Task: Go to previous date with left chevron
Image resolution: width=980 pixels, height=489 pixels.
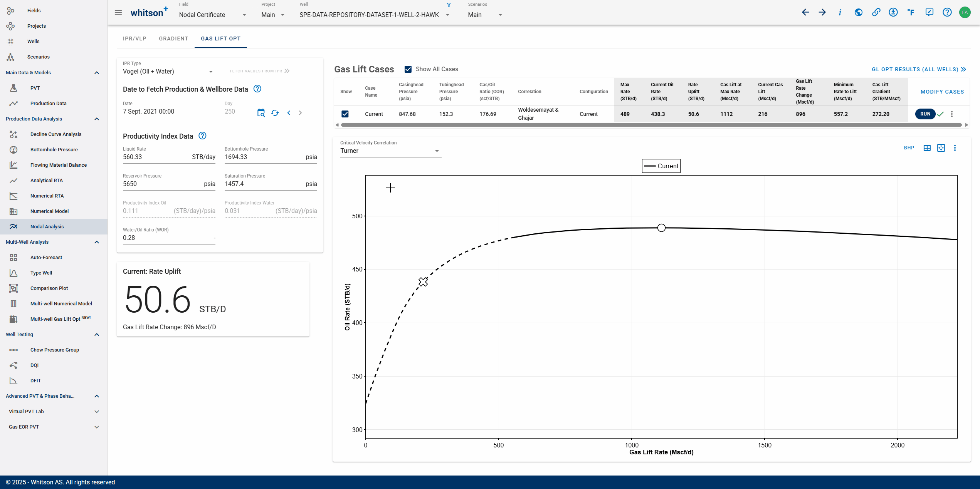Action: [289, 113]
